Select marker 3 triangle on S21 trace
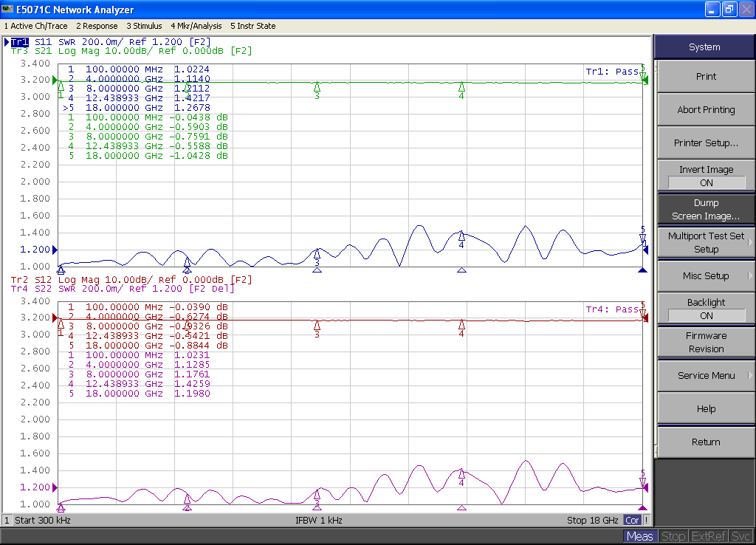This screenshot has height=545, width=756. point(317,86)
